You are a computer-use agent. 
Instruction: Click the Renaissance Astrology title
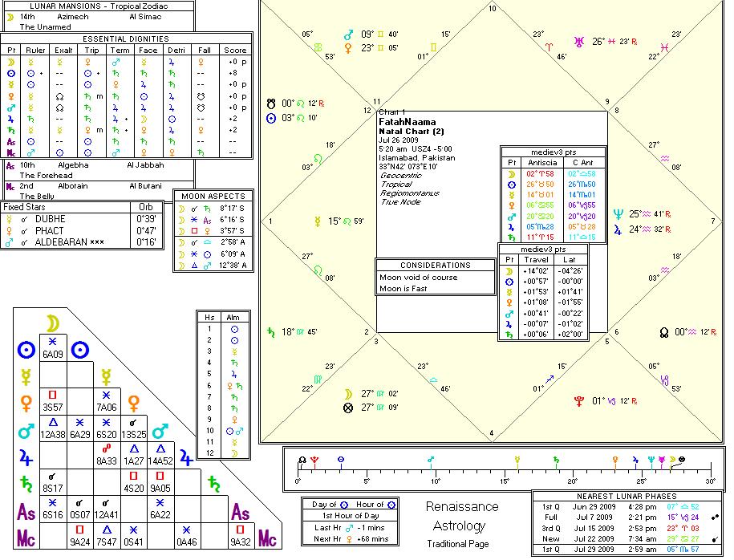coord(461,516)
